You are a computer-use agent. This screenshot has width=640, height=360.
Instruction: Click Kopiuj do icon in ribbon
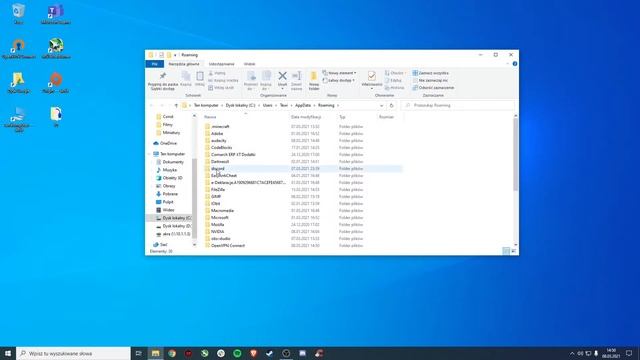(266, 76)
